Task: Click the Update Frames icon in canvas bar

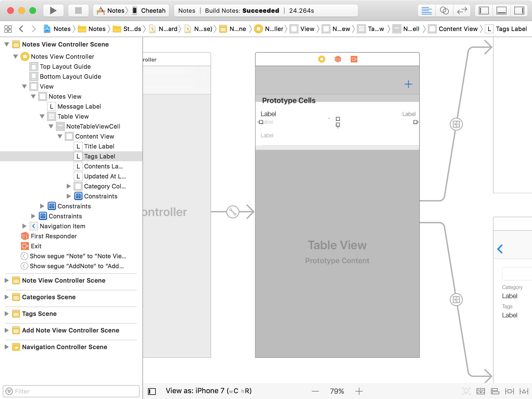Action: tap(467, 391)
